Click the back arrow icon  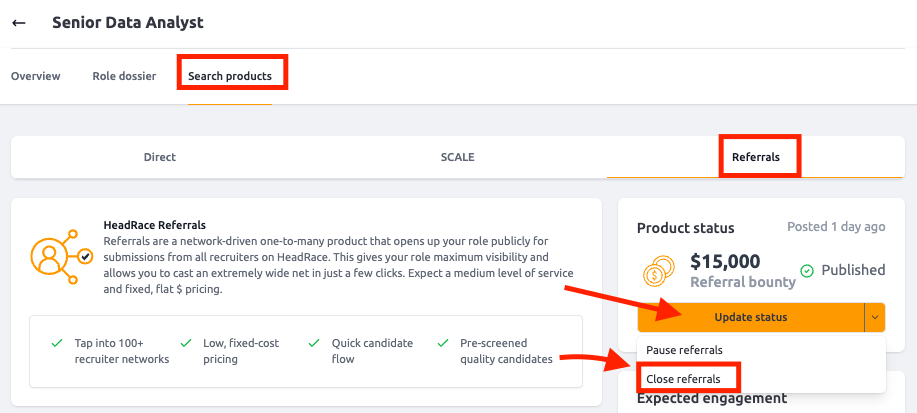19,23
